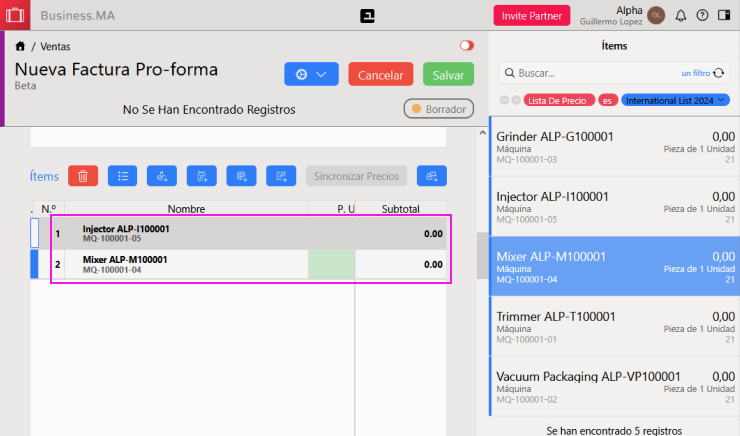Click the red trash delete items button
The image size is (740, 436).
point(83,176)
